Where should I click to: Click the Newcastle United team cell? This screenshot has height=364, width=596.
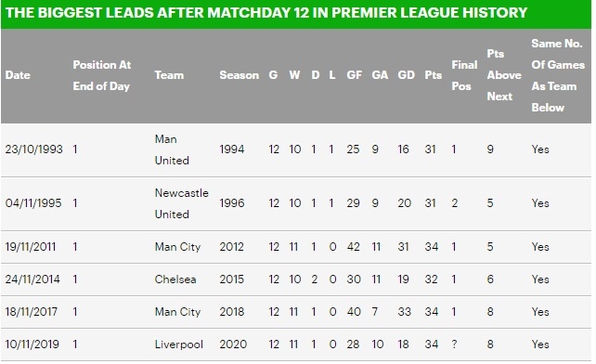tap(182, 203)
